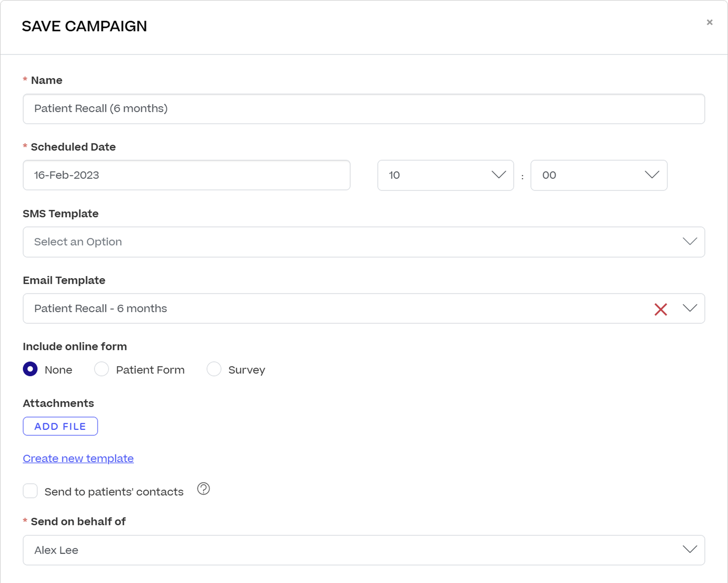The image size is (728, 583).
Task: Select the Patient Form radio option
Action: tap(102, 369)
